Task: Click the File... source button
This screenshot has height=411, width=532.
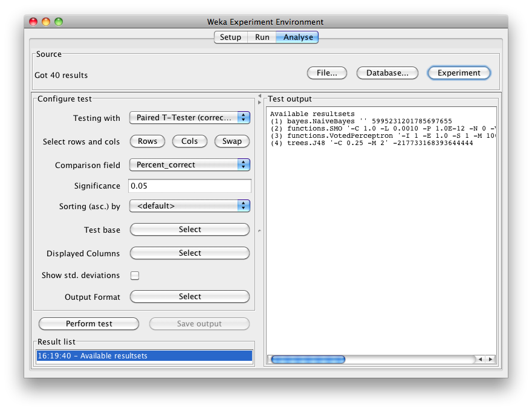Action: click(326, 73)
